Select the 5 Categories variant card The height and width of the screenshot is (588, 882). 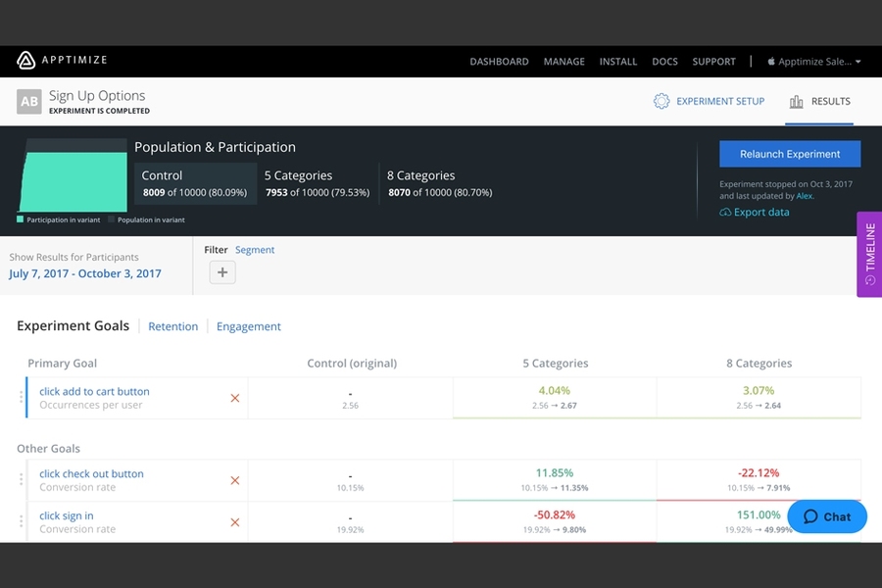tap(318, 183)
